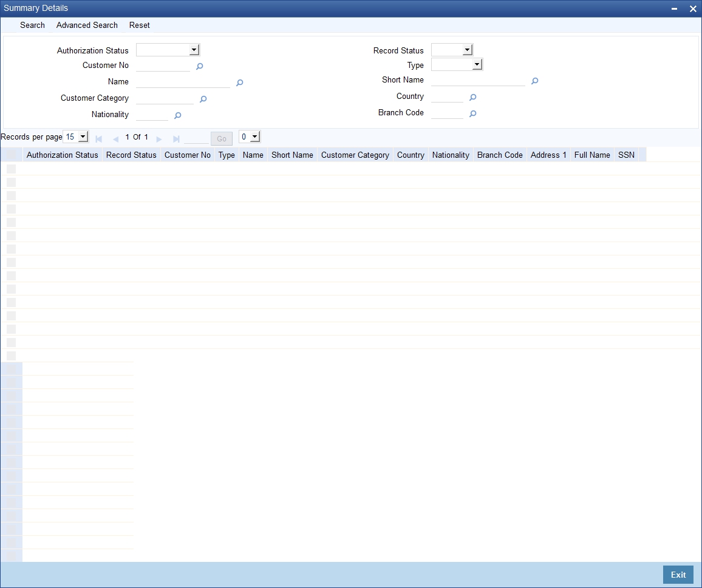
Task: Click the Go button
Action: pyautogui.click(x=222, y=139)
